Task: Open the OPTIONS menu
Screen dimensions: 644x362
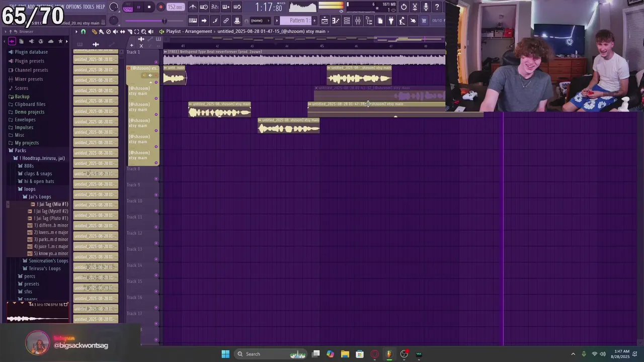Action: point(73,7)
